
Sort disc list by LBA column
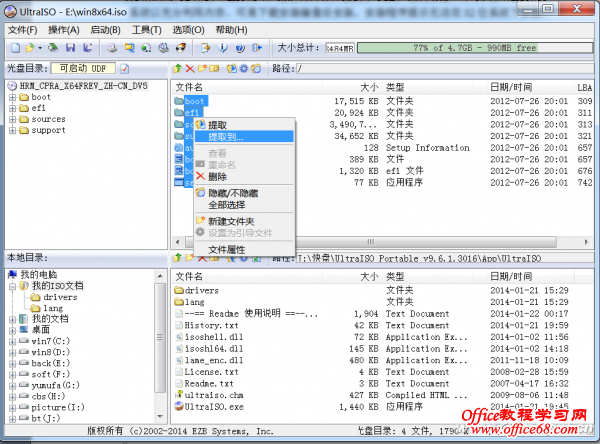coord(584,87)
